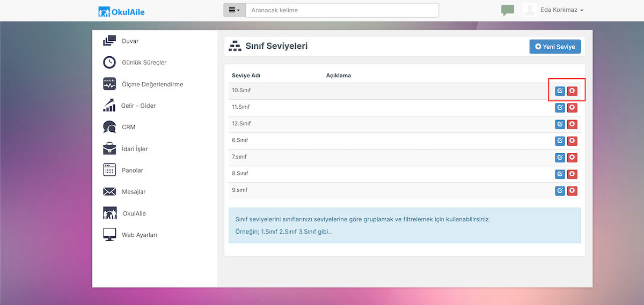Delete the 8.Sınıf level
Screen dimensions: 644x305
pyautogui.click(x=572, y=174)
